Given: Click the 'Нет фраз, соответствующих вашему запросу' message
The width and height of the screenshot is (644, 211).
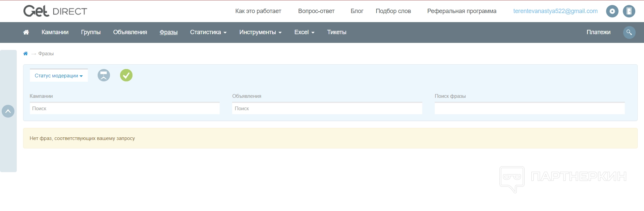Looking at the screenshot, I should [82, 138].
